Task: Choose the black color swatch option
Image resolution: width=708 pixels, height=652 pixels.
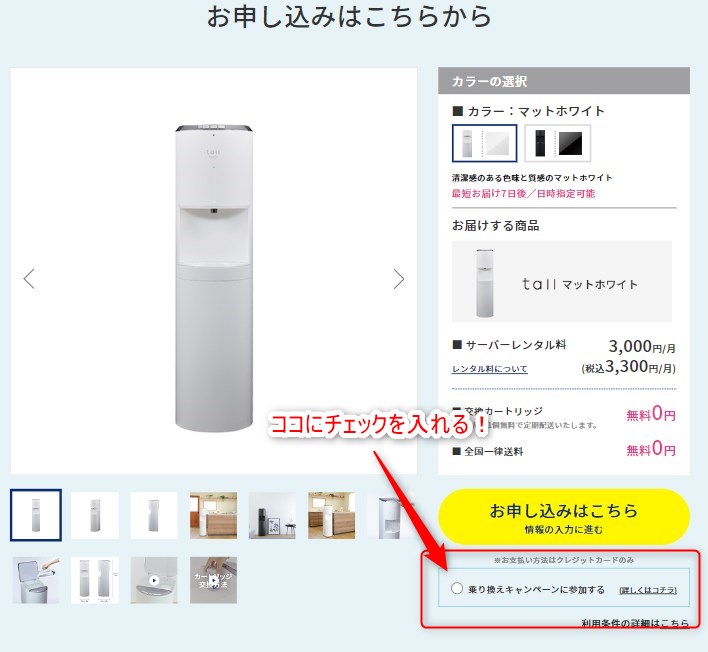Action: pyautogui.click(x=558, y=143)
